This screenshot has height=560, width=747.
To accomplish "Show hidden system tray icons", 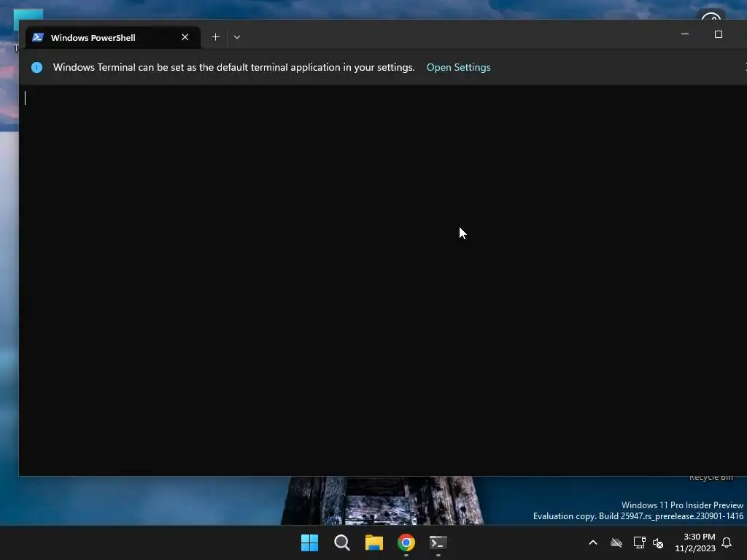I will [593, 542].
